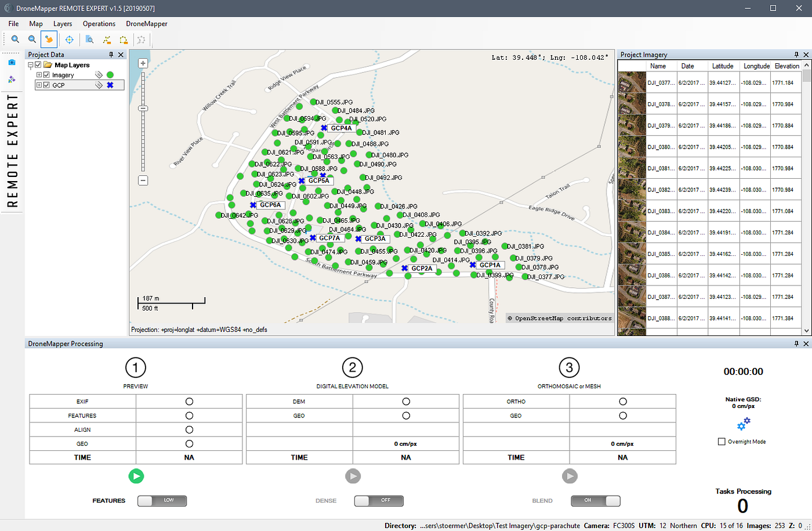Select the Zoom Out magnifier tool

[32, 39]
